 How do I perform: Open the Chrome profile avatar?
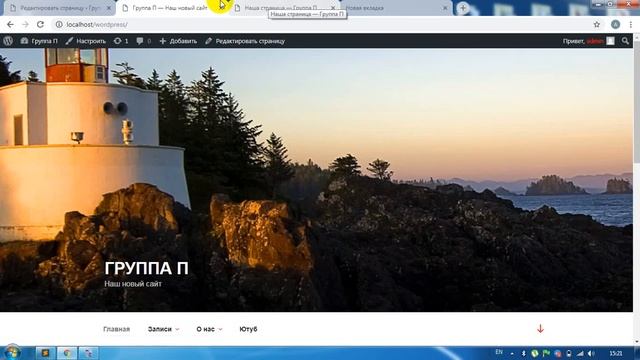pos(616,24)
